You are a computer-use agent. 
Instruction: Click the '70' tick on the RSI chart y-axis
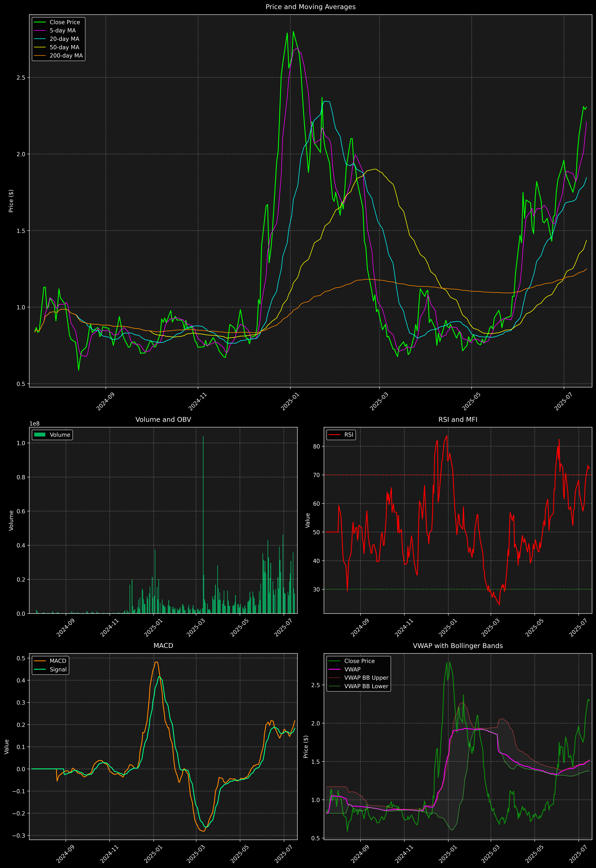pos(317,475)
